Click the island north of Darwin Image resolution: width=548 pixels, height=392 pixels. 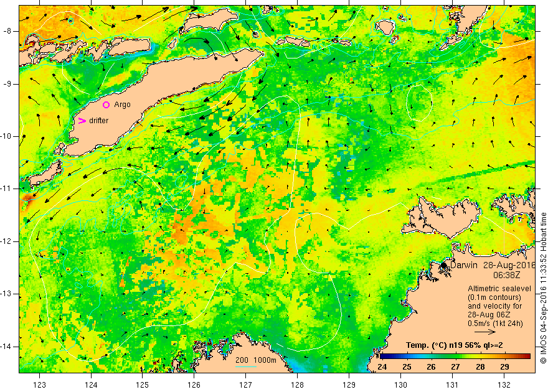click(x=442, y=218)
